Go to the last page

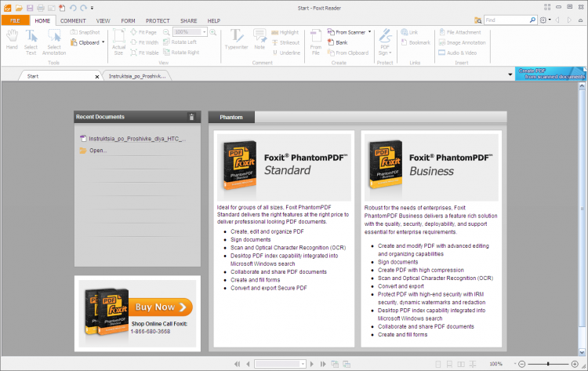point(323,364)
